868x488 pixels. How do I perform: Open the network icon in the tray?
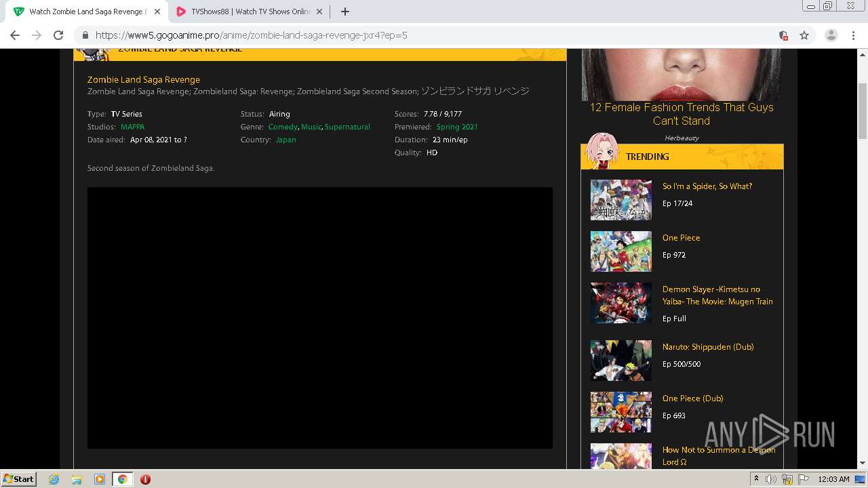[787, 479]
